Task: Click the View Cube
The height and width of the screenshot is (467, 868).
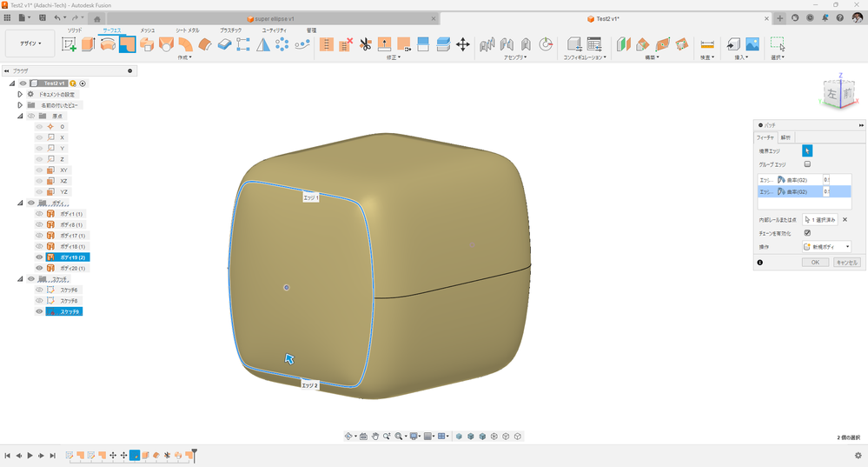Action: [839, 92]
